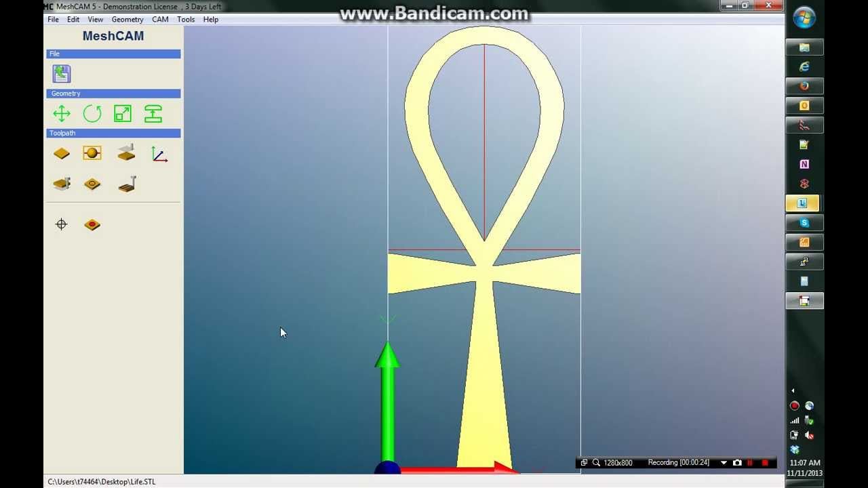Open the Tools menu
This screenshot has height=488, width=868.
[186, 20]
